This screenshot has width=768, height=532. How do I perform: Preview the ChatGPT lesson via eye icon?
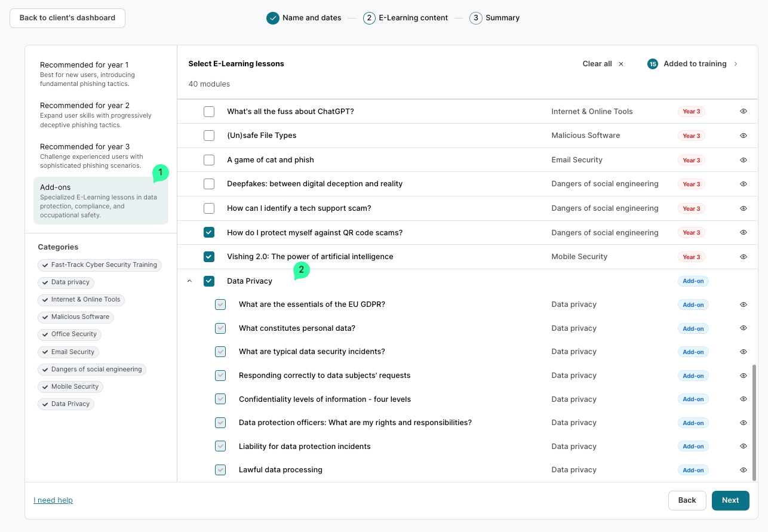point(744,112)
